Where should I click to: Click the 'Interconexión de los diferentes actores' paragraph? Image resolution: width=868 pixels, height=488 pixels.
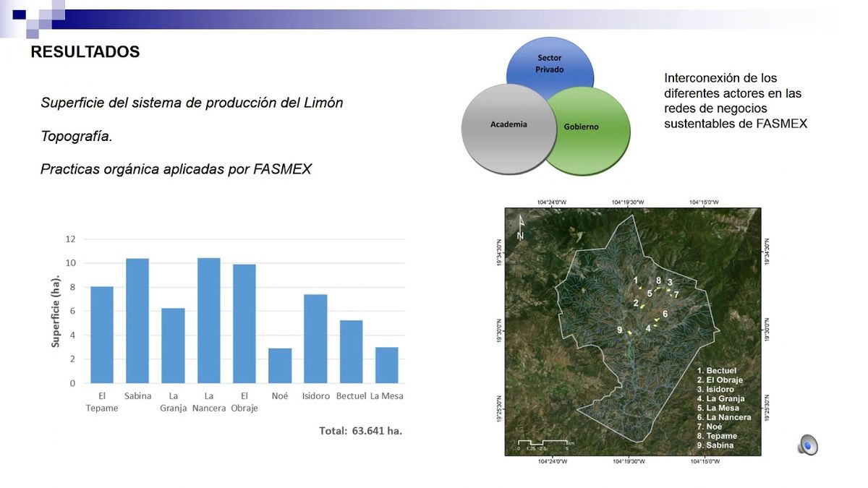(x=736, y=100)
